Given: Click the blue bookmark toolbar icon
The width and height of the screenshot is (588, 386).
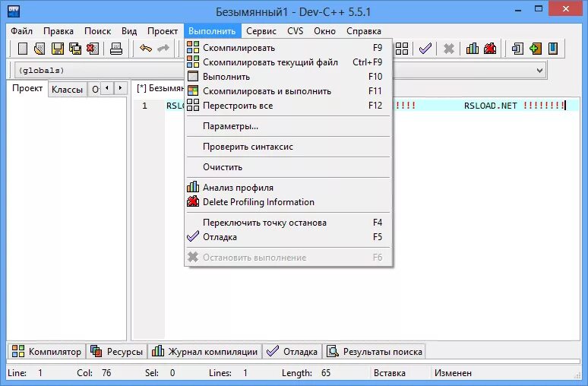Looking at the screenshot, I should (x=553, y=49).
